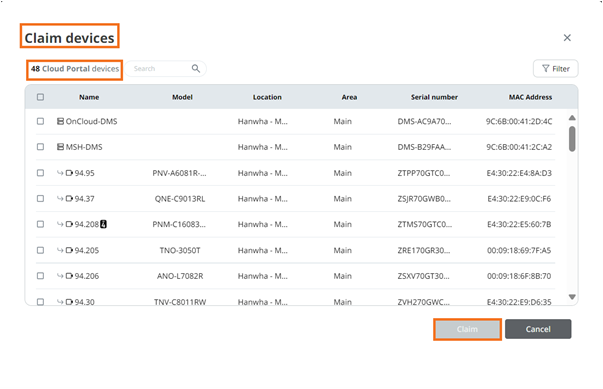Check the OnCloud-DMS row checkbox
Image resolution: width=603 pixels, height=389 pixels.
click(40, 121)
